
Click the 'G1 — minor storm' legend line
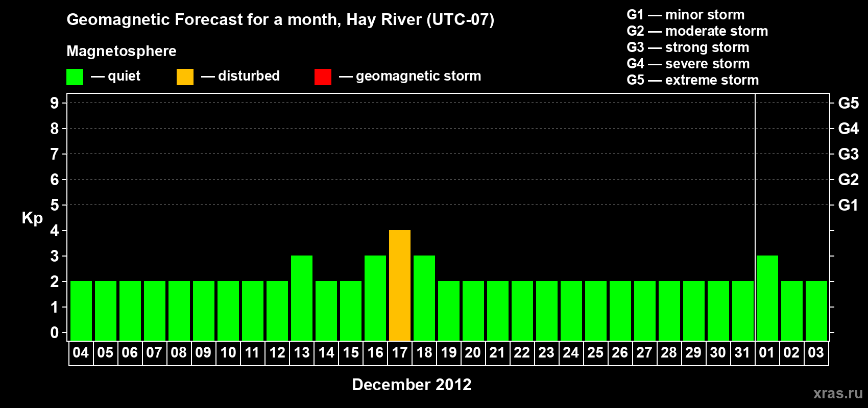pos(686,15)
